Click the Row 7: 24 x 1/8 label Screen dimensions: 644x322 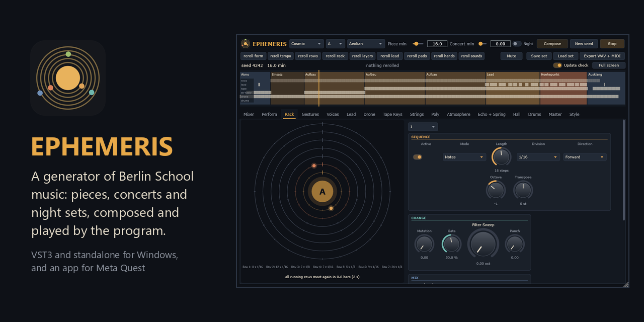point(392,267)
